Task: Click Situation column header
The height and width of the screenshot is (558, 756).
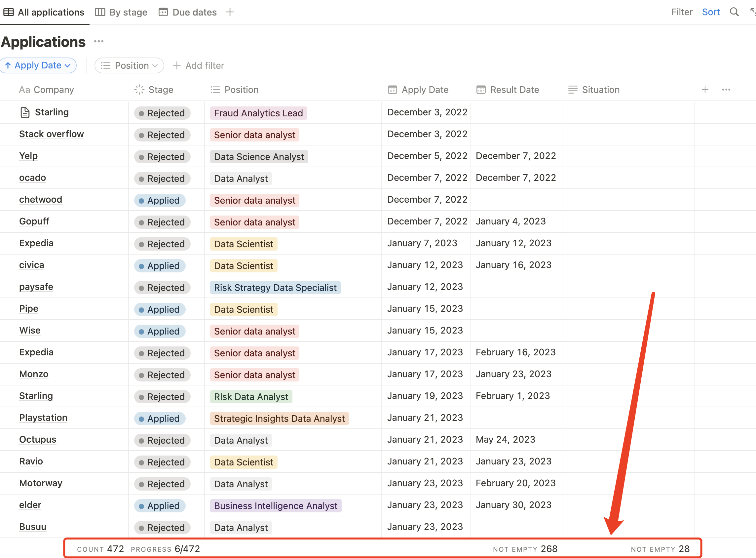Action: [594, 90]
